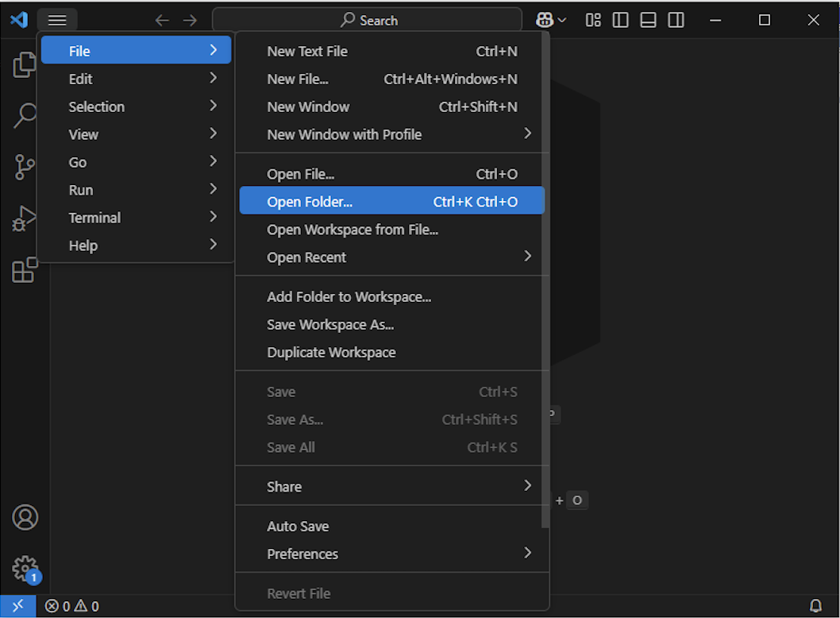
Task: Click the notifications bell icon
Action: pyautogui.click(x=815, y=606)
